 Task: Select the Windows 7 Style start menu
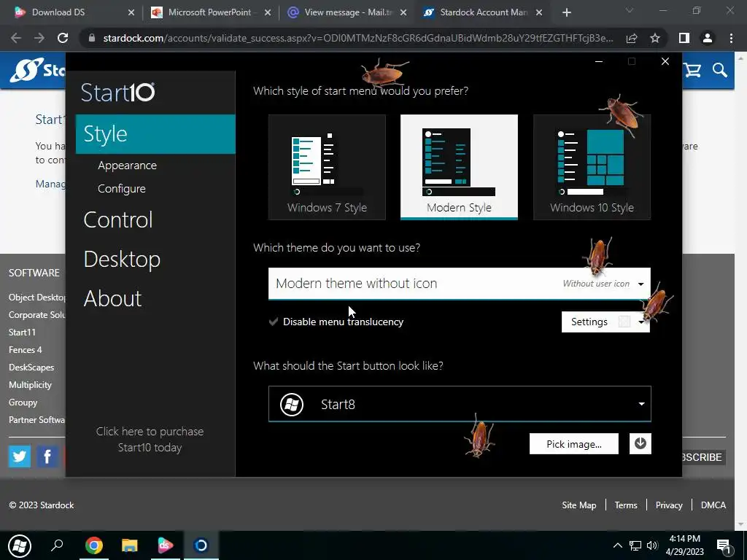327,167
